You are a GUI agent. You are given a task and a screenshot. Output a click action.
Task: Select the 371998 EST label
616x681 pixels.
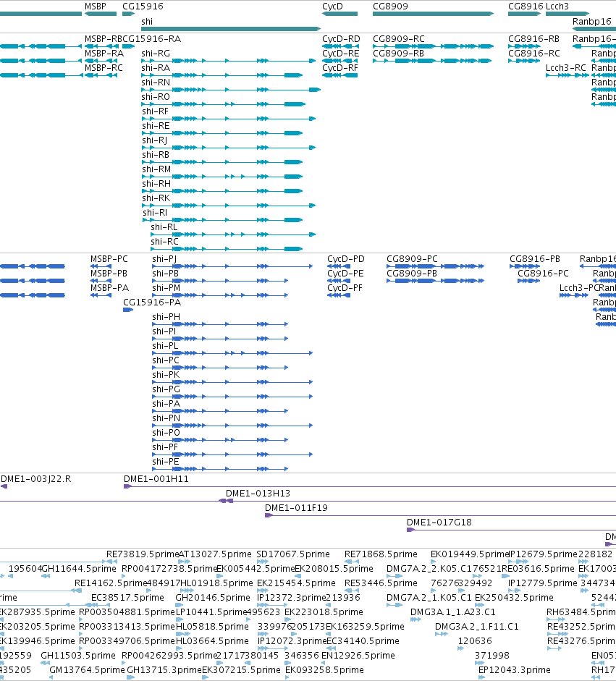492,656
